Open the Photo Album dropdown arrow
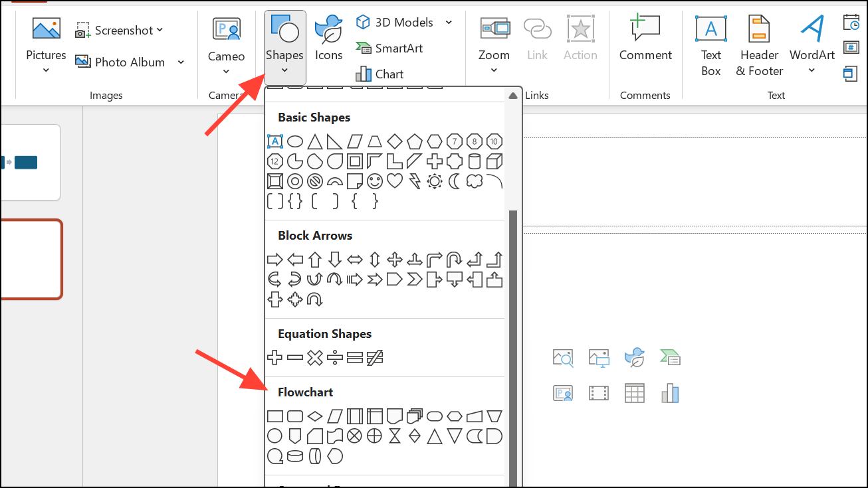 click(181, 62)
